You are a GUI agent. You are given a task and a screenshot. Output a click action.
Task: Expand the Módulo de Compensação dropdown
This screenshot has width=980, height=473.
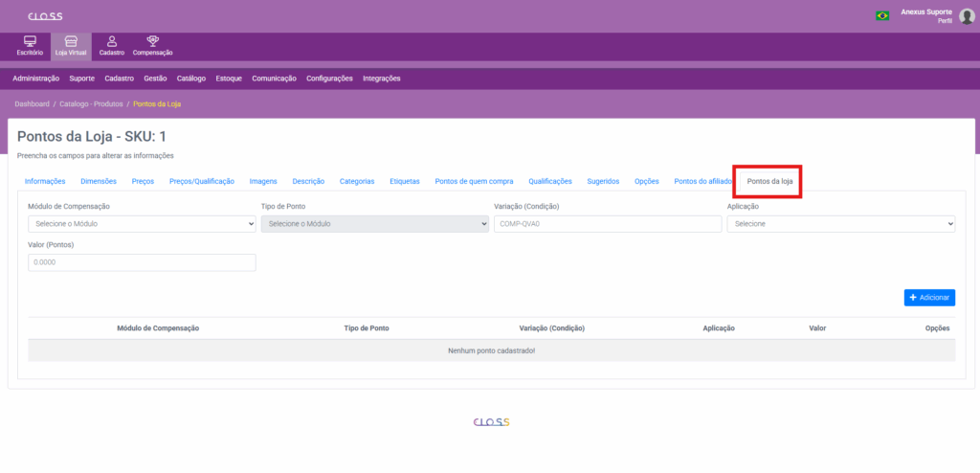tap(142, 223)
